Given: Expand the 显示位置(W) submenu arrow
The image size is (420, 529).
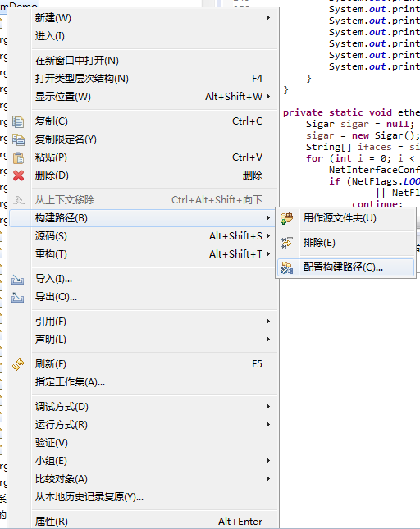Looking at the screenshot, I should coord(268,97).
